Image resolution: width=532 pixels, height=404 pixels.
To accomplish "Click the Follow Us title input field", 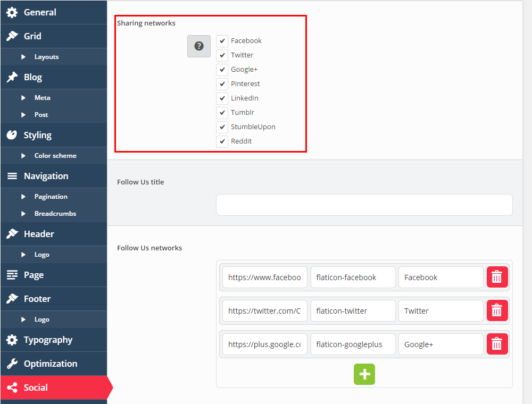I will click(364, 205).
